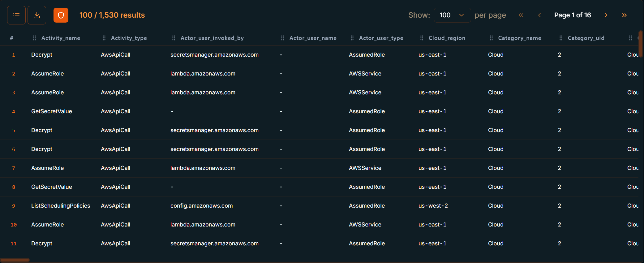Grab the Activity_name column drag handle

34,38
